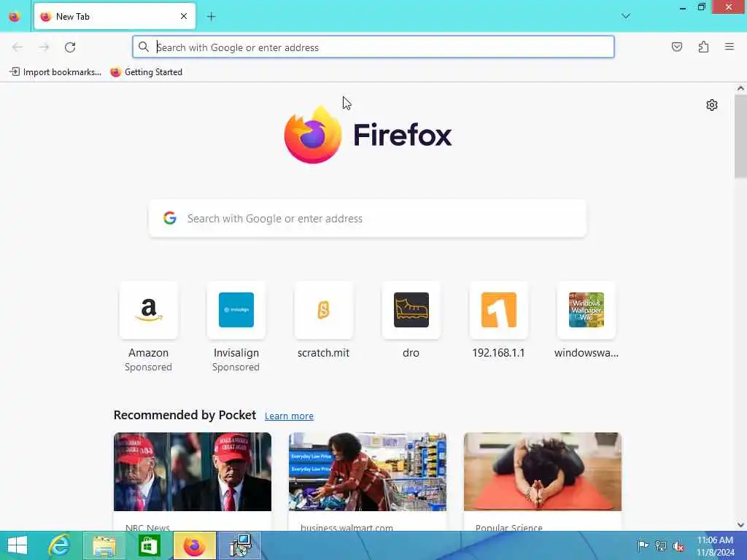Screen dimensions: 747x560
Task: Click the Firefox View icon left of the tab
Action: coord(15,16)
